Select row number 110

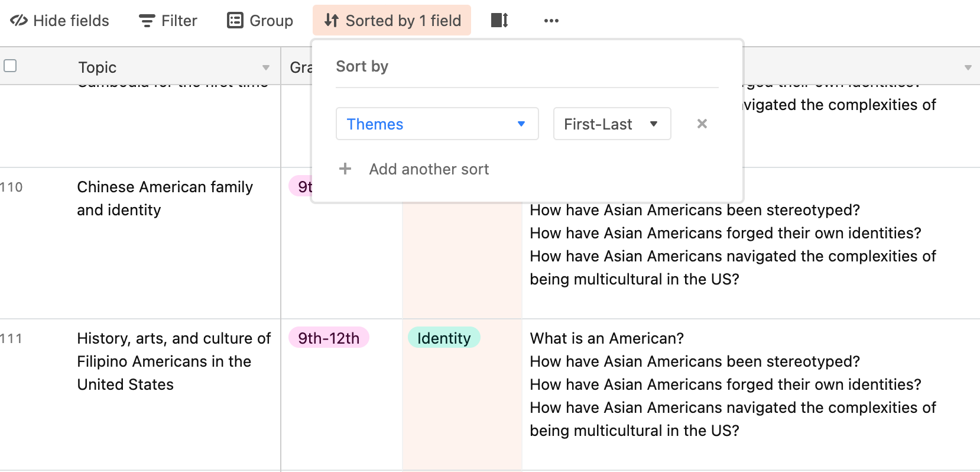[11, 187]
